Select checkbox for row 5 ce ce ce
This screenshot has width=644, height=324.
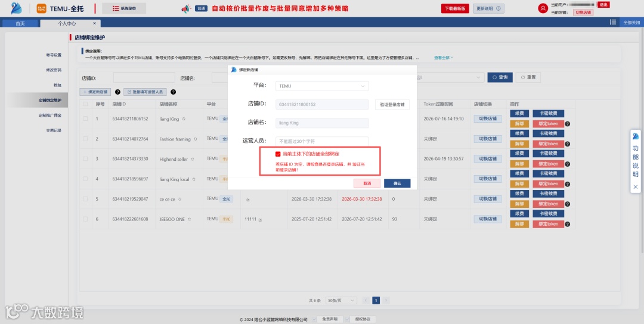(85, 199)
